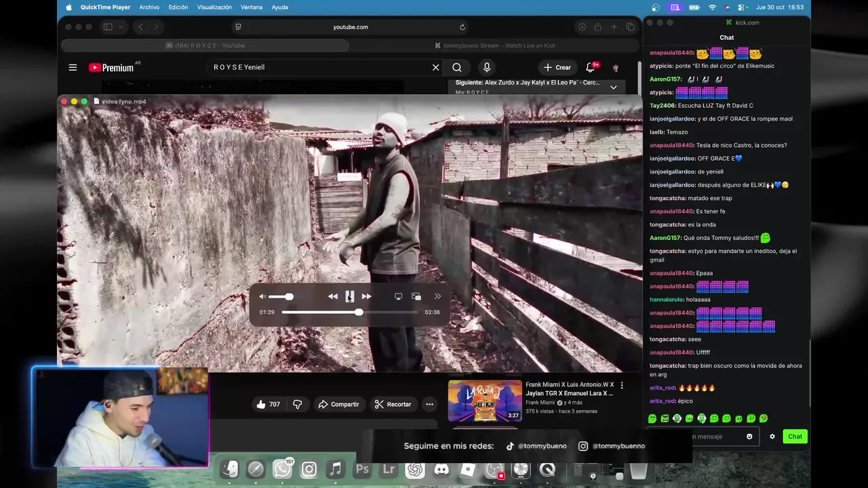Open WhatsApp from the Dock

tap(282, 469)
